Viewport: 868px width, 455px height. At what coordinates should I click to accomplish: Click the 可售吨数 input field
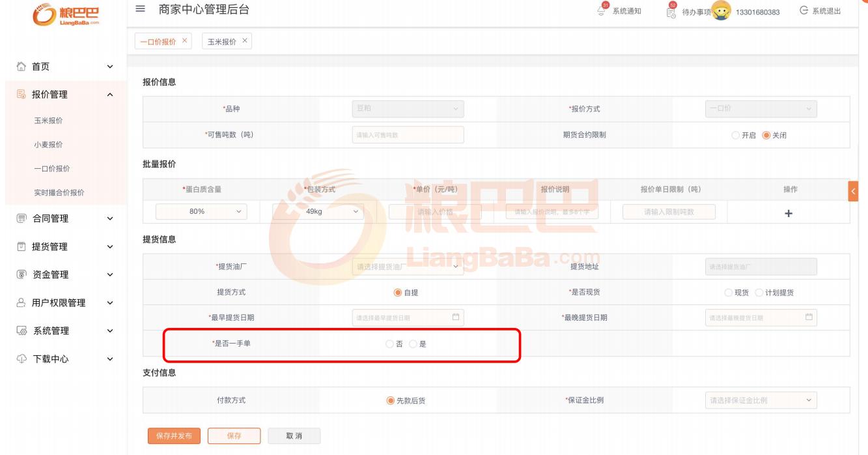408,135
